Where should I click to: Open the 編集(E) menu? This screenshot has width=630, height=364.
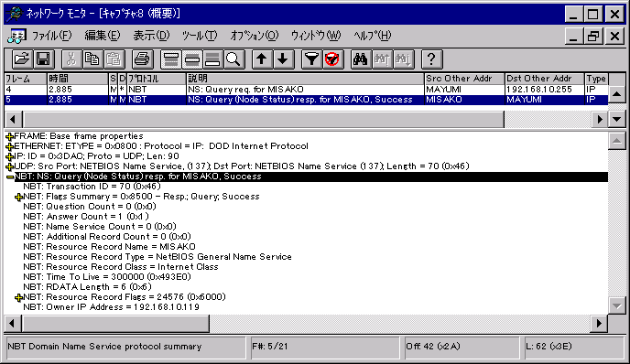point(102,36)
